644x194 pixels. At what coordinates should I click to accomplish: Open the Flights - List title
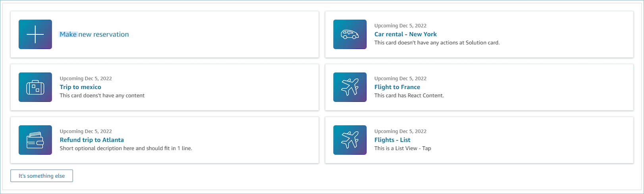[x=392, y=140]
